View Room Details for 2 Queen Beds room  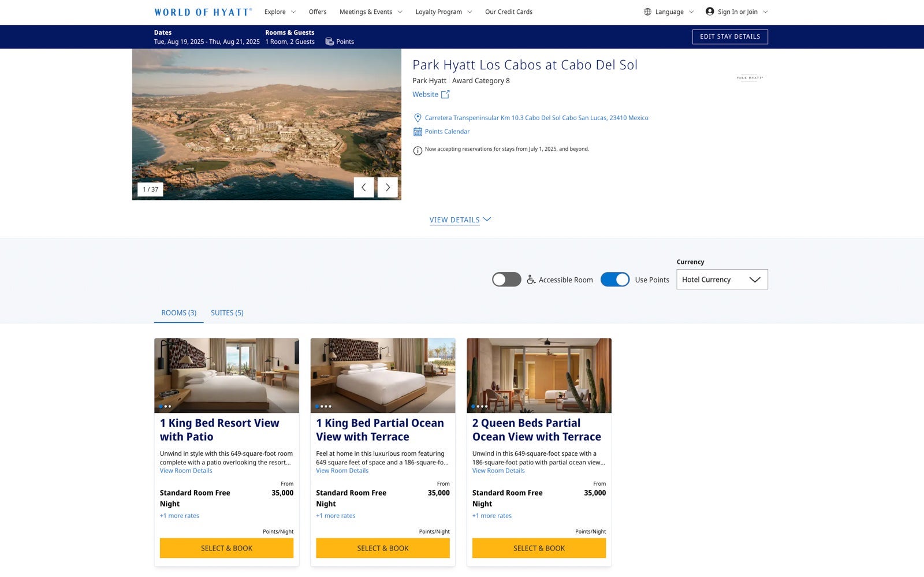(x=498, y=471)
